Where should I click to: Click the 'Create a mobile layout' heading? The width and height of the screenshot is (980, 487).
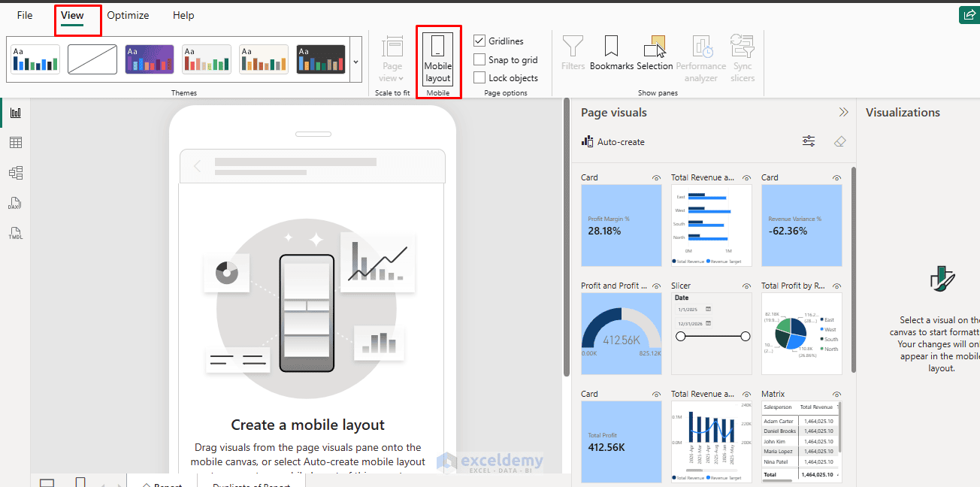point(308,425)
